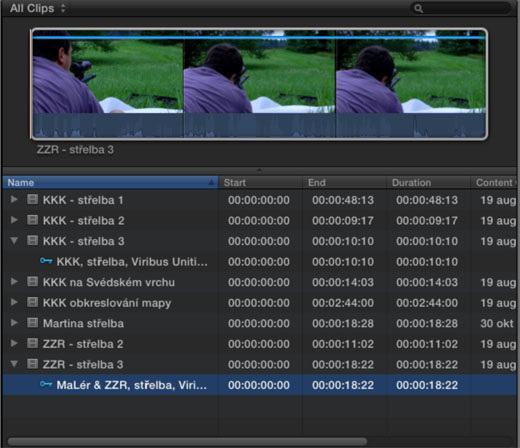This screenshot has width=520, height=448.
Task: Click the clip icon beside ZZR - střelba 2
Action: [x=32, y=343]
